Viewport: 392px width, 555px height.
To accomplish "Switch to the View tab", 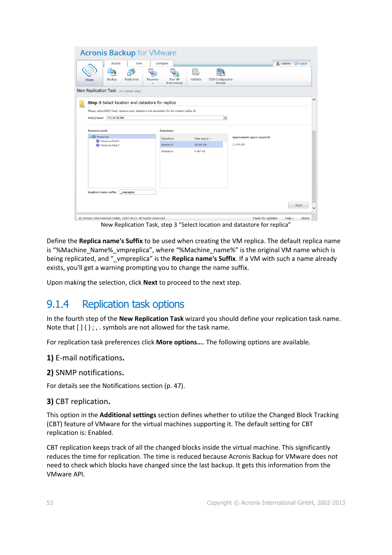I will pos(139,63).
